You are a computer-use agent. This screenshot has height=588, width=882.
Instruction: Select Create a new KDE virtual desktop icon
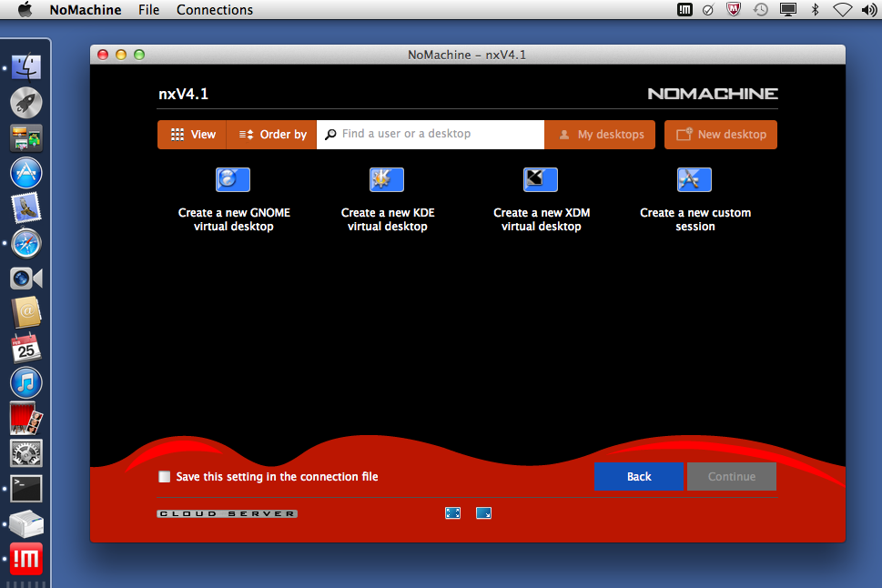tap(387, 180)
